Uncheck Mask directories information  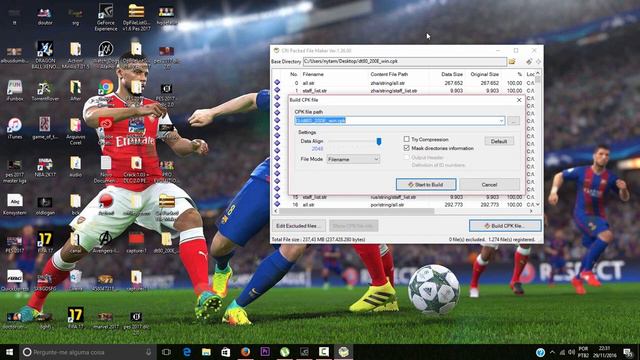pyautogui.click(x=407, y=148)
